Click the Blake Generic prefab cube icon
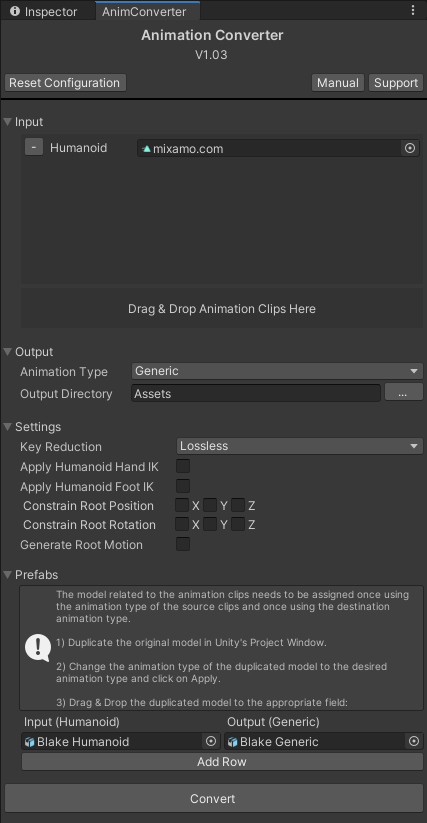Screen dimensions: 427x823 [233, 742]
